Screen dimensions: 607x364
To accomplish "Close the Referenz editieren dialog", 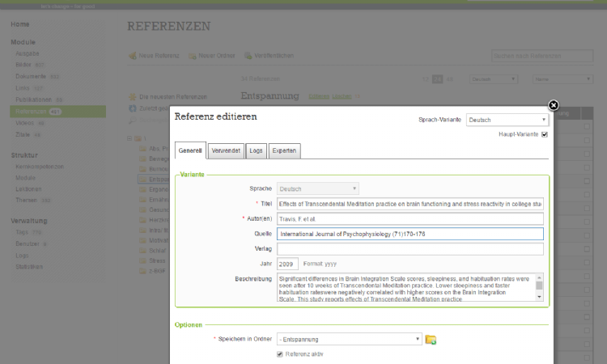I will 554,105.
